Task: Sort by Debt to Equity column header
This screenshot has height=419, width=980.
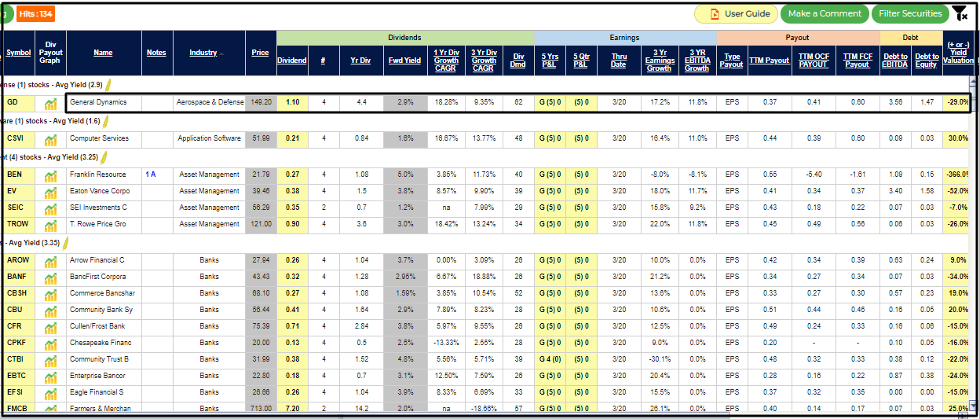Action: coord(927,61)
